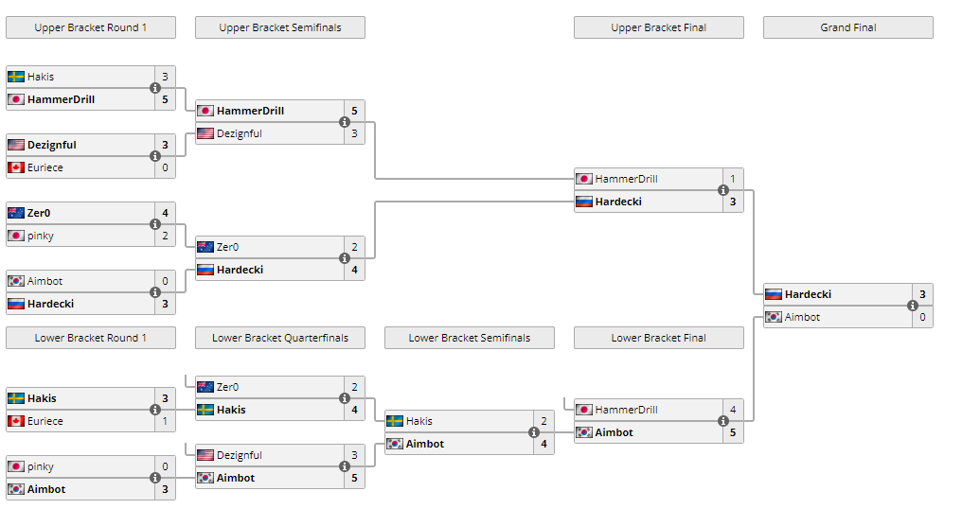Viewport: 980px width, 509px height.
Task: Click Hardecki in the Grand Final
Action: pyautogui.click(x=808, y=294)
